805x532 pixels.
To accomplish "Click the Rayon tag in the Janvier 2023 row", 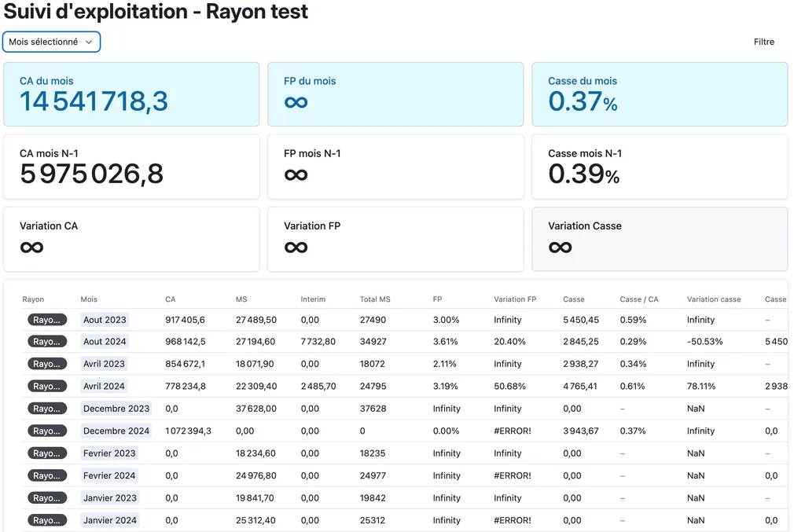I will click(46, 498).
